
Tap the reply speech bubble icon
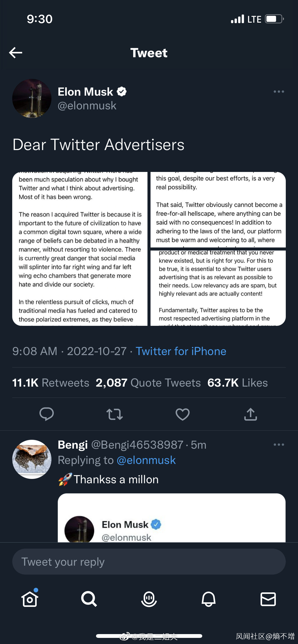(47, 414)
